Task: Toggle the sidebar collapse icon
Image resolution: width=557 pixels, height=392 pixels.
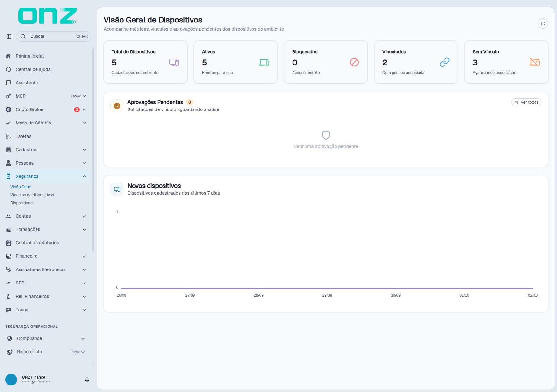Action: 9,36
